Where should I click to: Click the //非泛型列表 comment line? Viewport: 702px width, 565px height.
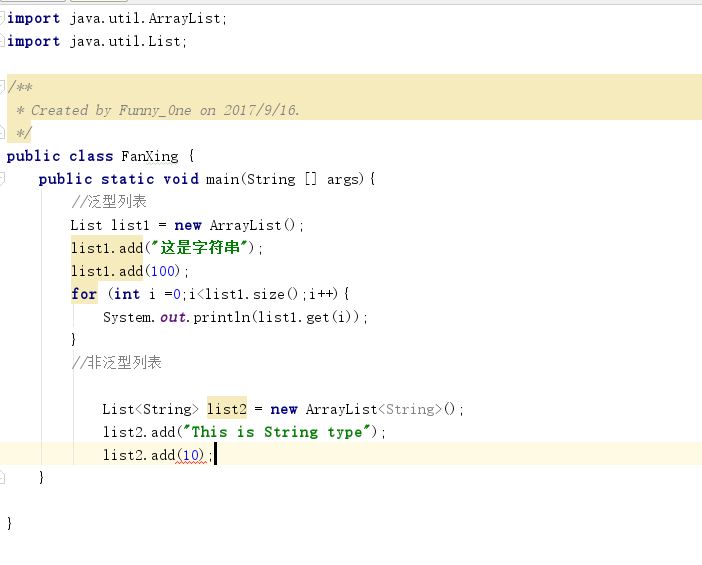(116, 362)
